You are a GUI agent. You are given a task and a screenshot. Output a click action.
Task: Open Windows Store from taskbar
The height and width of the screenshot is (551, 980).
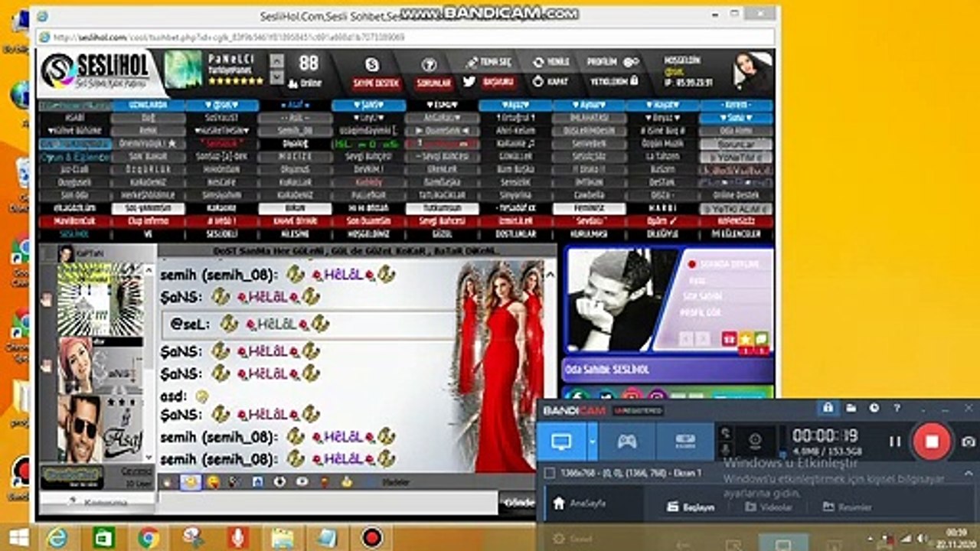point(103,537)
